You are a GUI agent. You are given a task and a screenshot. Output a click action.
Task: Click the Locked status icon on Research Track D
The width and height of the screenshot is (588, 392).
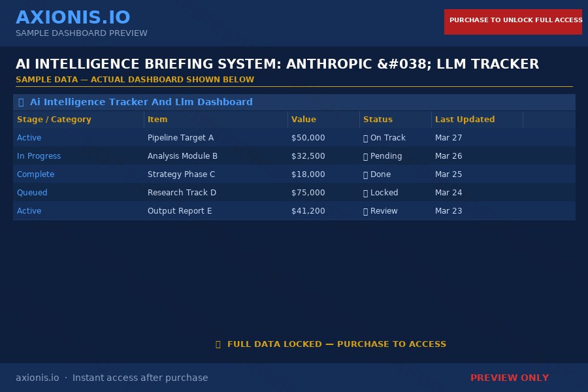pos(365,193)
